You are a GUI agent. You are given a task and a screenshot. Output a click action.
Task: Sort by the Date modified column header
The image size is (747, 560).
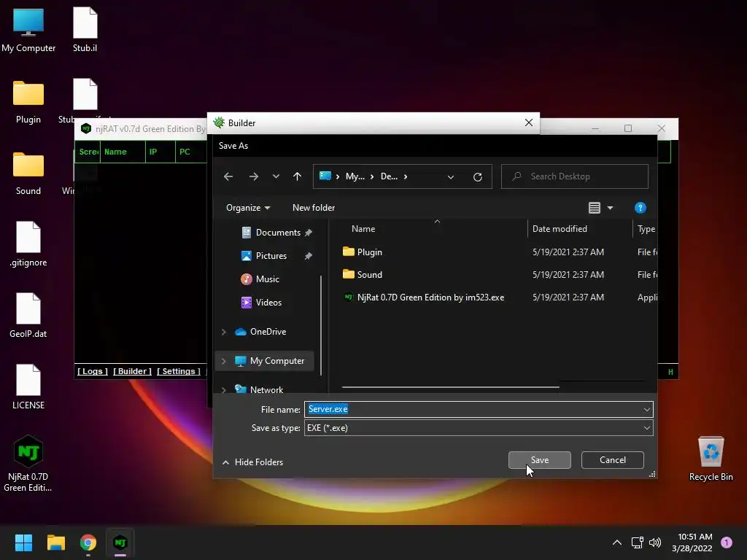560,229
